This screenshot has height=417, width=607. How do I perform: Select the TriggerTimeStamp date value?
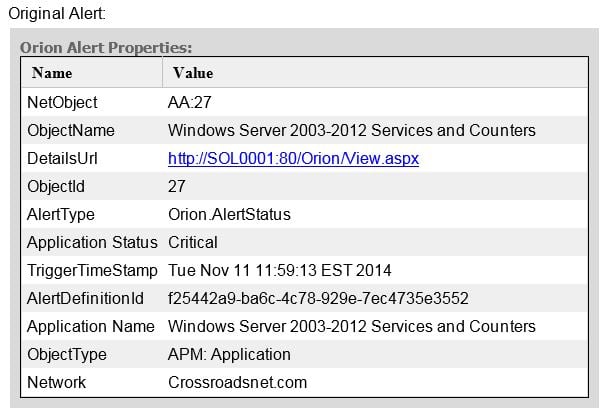point(279,270)
